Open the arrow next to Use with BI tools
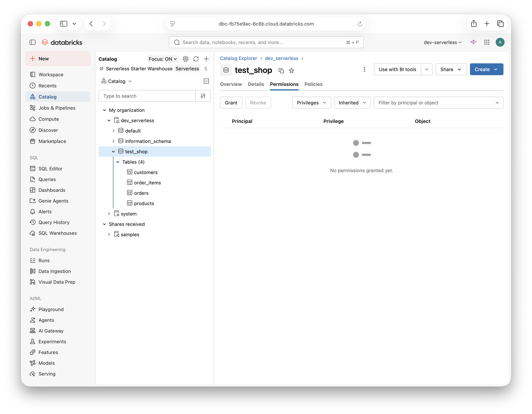This screenshot has width=532, height=414. click(427, 69)
